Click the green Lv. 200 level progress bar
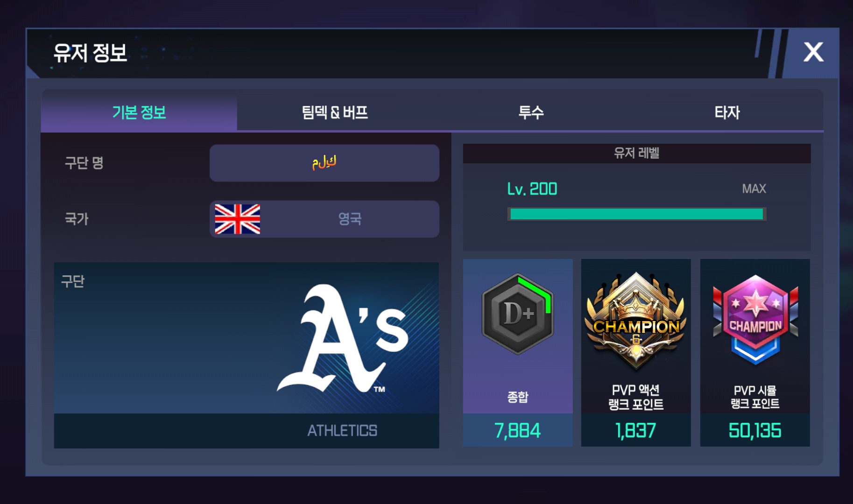 [637, 214]
